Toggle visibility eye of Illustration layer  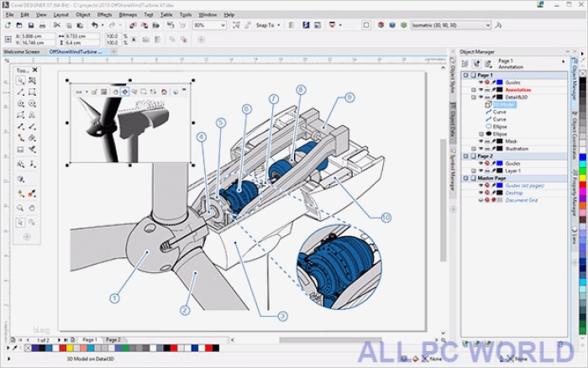[480, 149]
